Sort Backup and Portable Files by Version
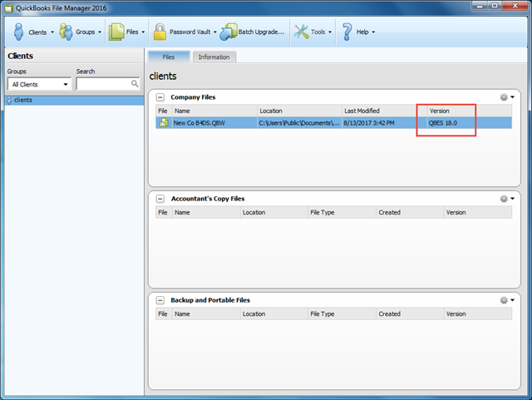Image resolution: width=532 pixels, height=400 pixels. (478, 314)
